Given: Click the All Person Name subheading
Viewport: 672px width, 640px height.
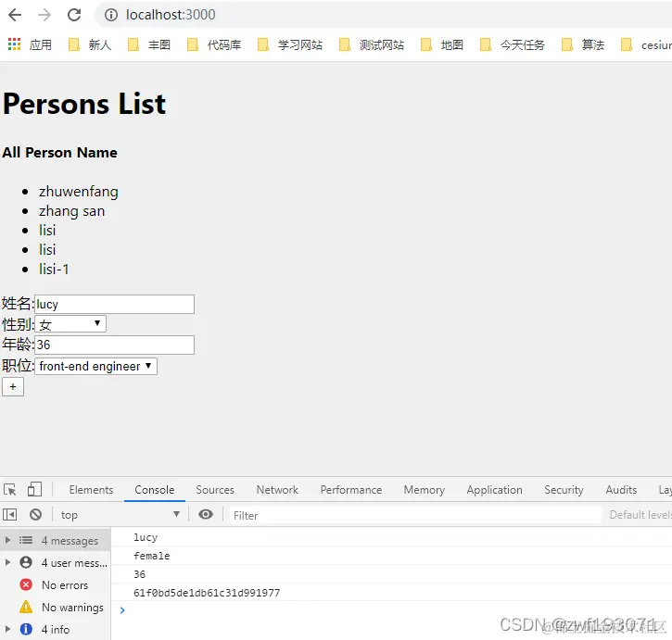Looking at the screenshot, I should click(59, 153).
